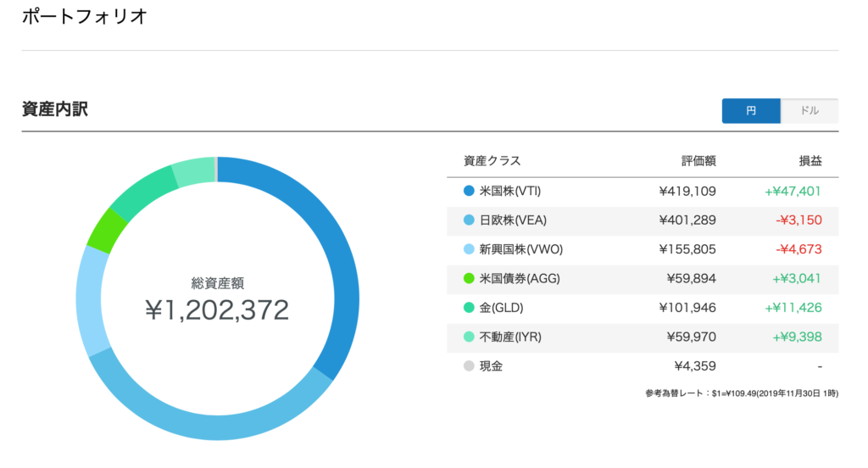Click the 評価額 column header

tap(698, 161)
